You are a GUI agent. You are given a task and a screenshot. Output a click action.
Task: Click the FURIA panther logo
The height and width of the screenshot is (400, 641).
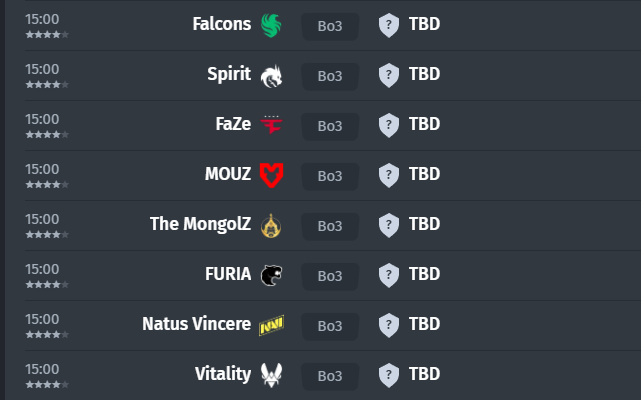pyautogui.click(x=271, y=274)
